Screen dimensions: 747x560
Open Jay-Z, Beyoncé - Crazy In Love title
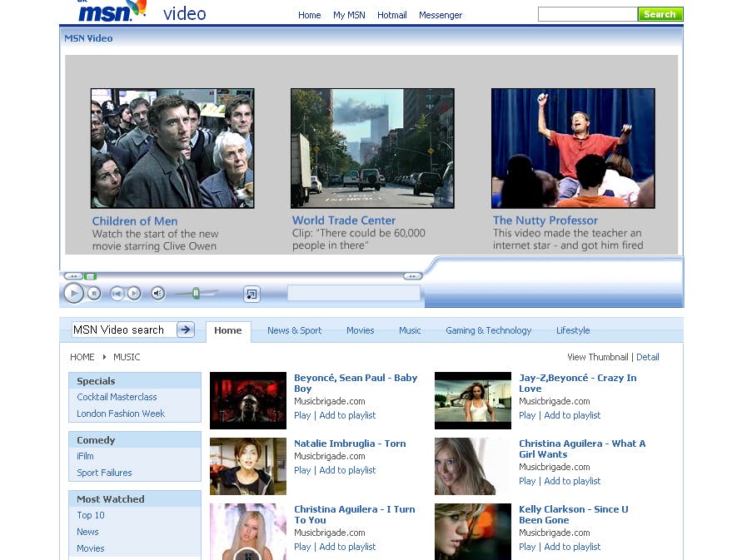(577, 384)
